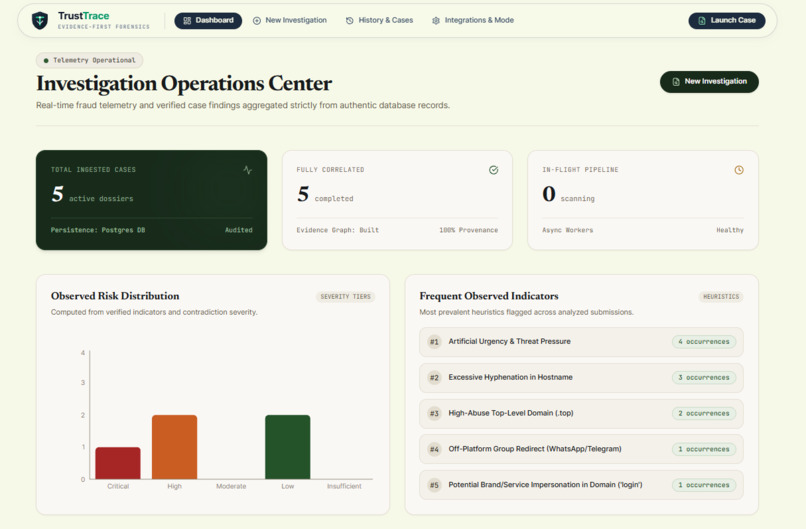Click Frequent Observed Indicators heading
This screenshot has width=806, height=529.
tap(489, 296)
